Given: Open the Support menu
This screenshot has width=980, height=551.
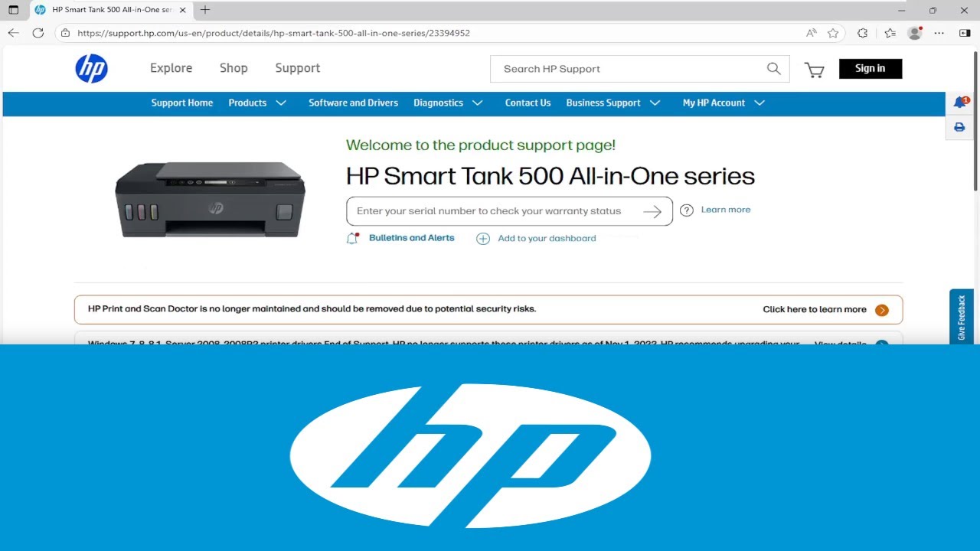Looking at the screenshot, I should (x=298, y=68).
